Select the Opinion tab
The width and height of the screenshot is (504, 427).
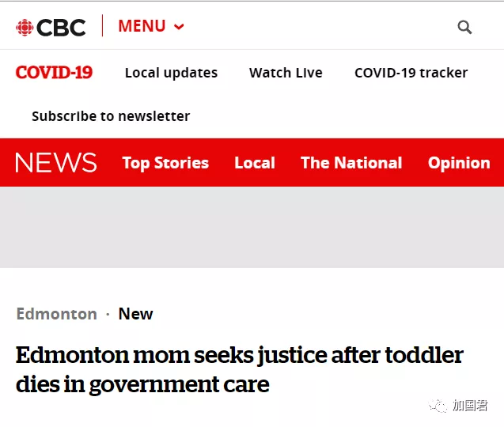click(459, 163)
